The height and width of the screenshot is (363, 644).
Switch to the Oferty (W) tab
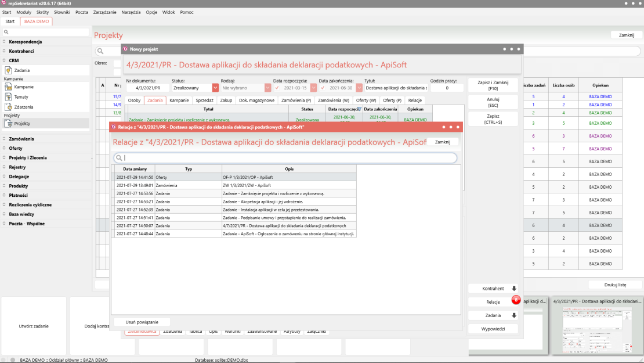[366, 100]
